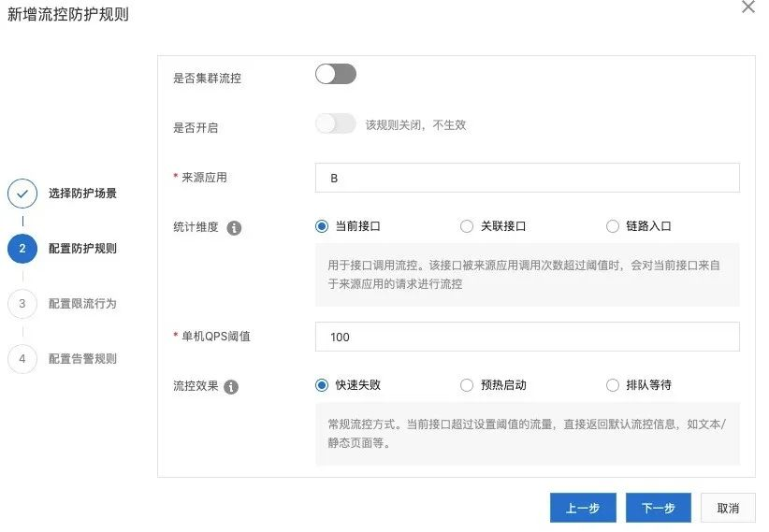
Task: Choose 链路入口 as statistics dimension
Action: [x=613, y=226]
